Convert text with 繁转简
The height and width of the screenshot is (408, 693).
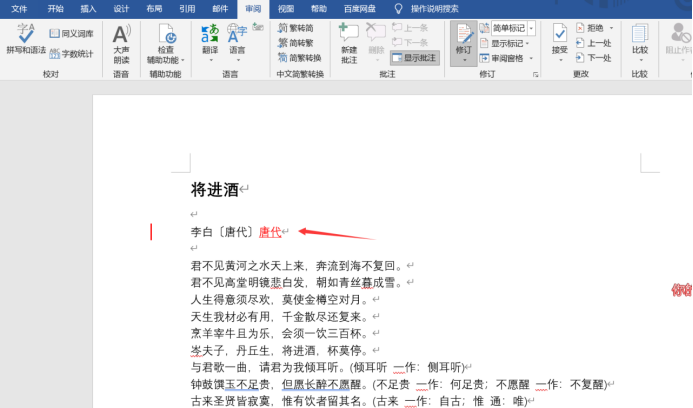(295, 28)
